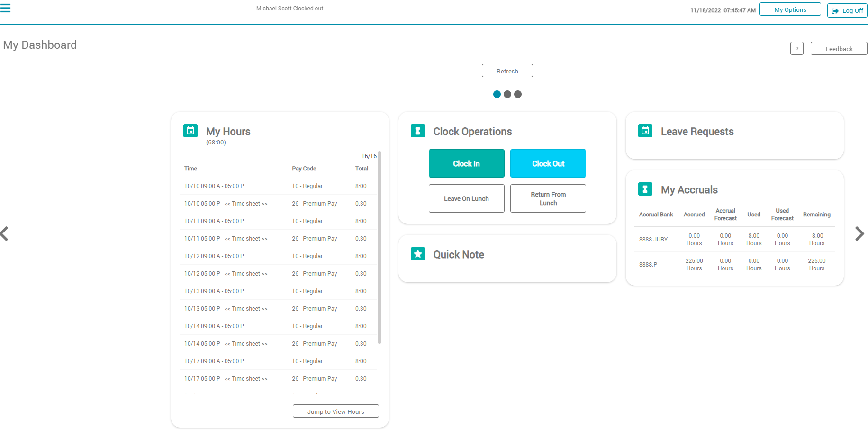Select the 10/10 09:00 A - 05:00 P row
The height and width of the screenshot is (438, 868).
tap(278, 186)
